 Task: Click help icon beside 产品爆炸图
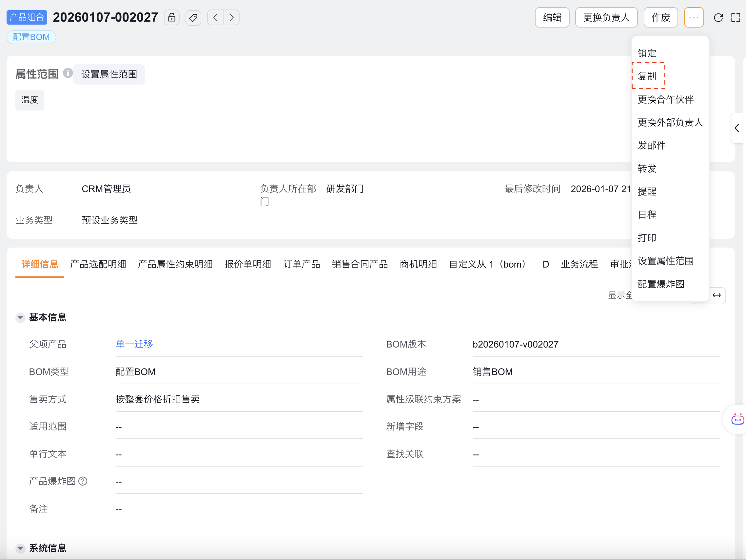[83, 481]
